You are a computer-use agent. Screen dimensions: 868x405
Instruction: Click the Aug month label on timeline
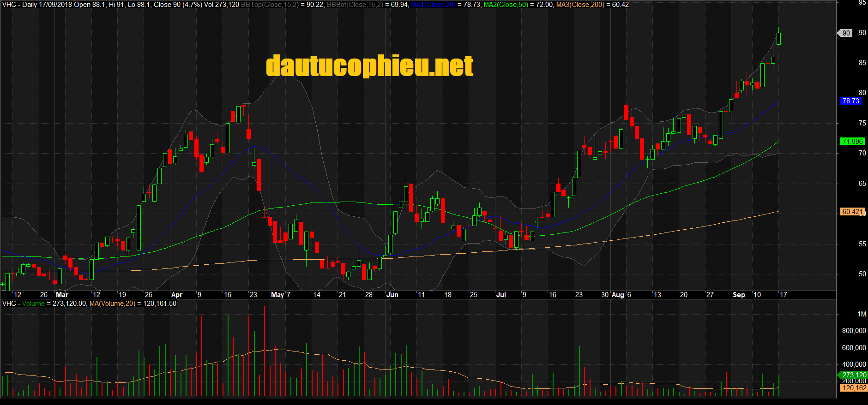(x=617, y=295)
